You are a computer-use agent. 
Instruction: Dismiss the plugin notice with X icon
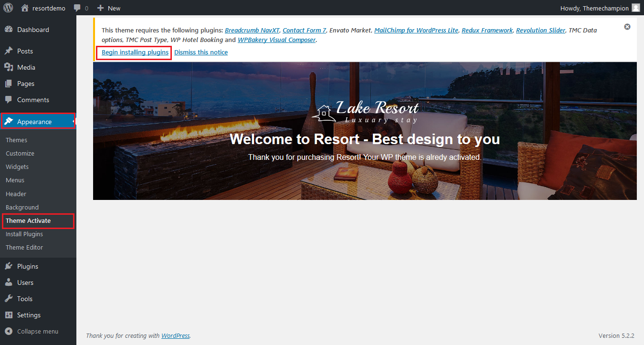(627, 27)
